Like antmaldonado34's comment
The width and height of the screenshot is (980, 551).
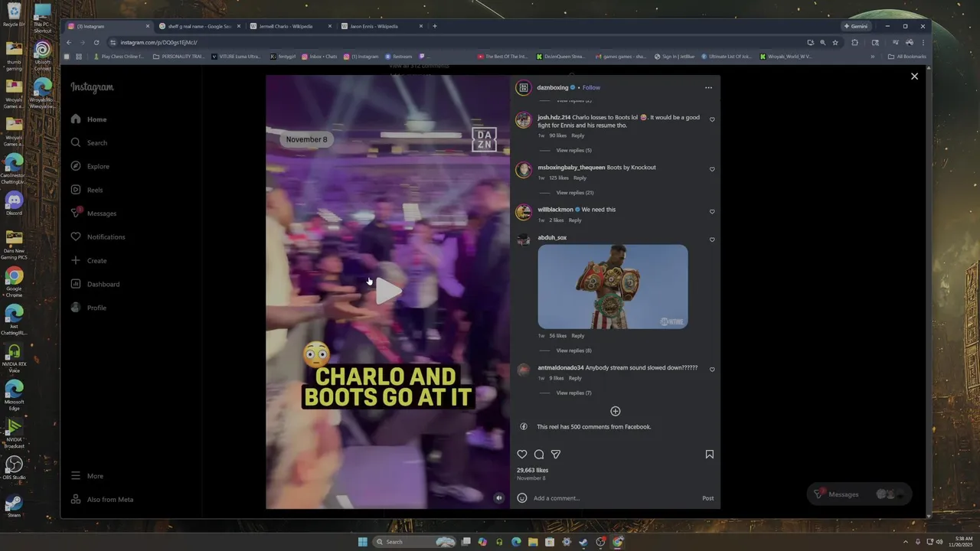click(712, 370)
